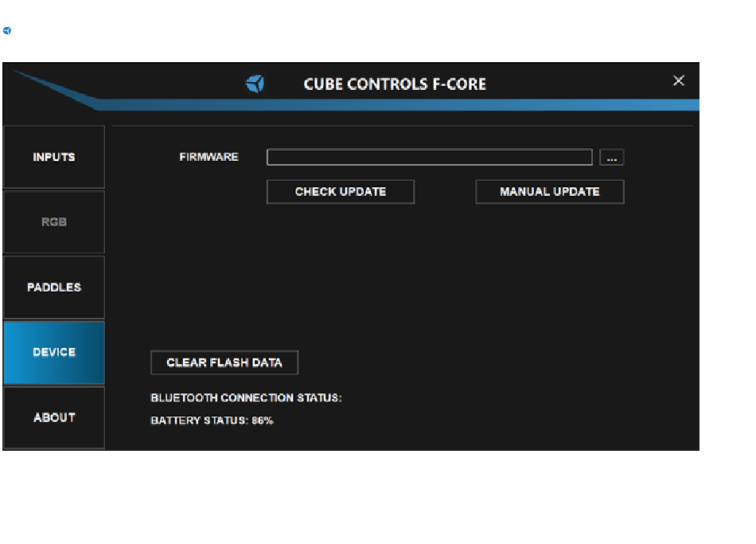Click the FIRMWARE file path field
Viewport: 756px width, 544px height.
coord(430,158)
